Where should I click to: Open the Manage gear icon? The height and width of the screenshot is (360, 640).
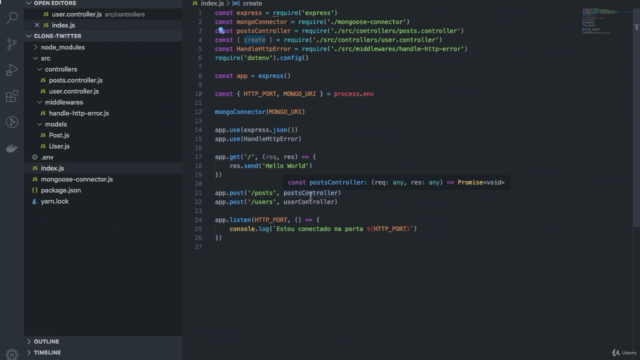point(12,354)
